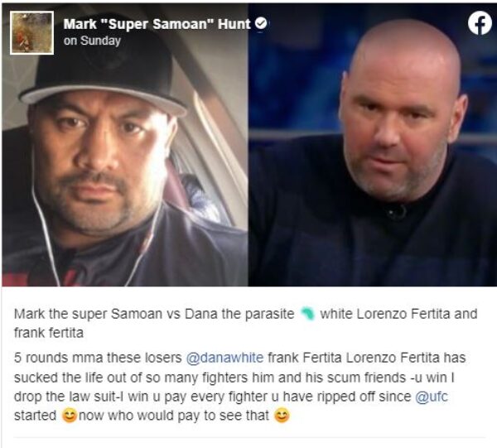Viewport: 497px width, 448px height.
Task: Open the selfie photo with black cap
Action: 125,145
